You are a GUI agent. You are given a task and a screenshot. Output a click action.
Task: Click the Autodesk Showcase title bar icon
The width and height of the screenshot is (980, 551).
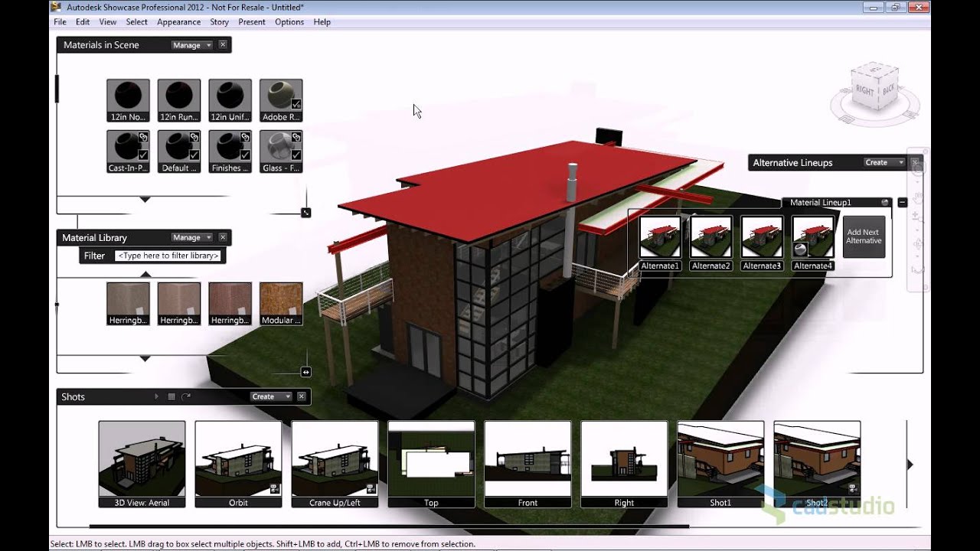pos(56,8)
